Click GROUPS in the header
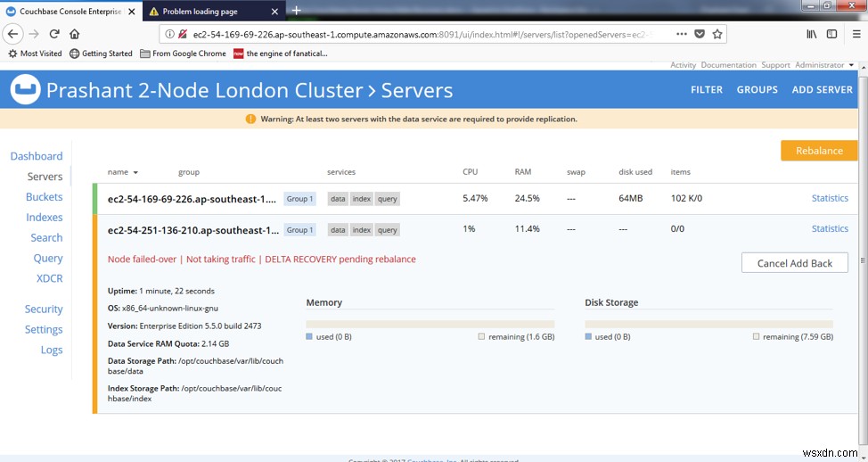This screenshot has width=868, height=462. [757, 90]
